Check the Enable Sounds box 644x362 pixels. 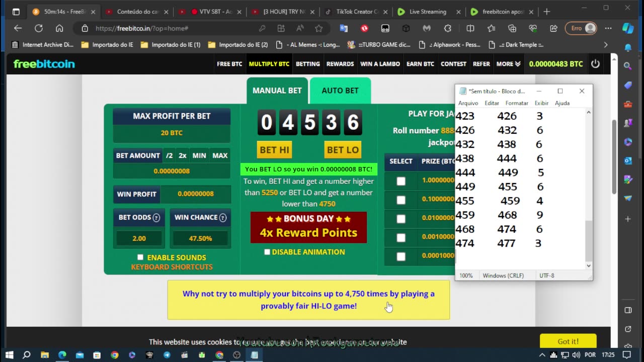(x=140, y=257)
